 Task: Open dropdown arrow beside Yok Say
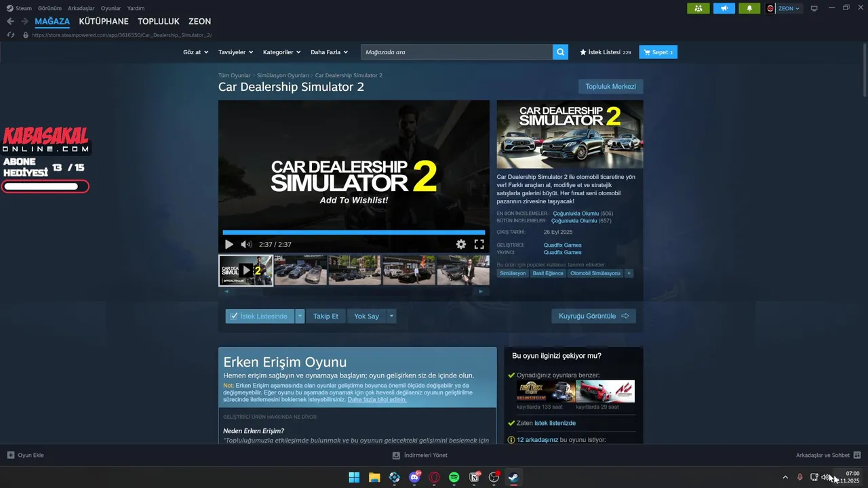pyautogui.click(x=391, y=316)
